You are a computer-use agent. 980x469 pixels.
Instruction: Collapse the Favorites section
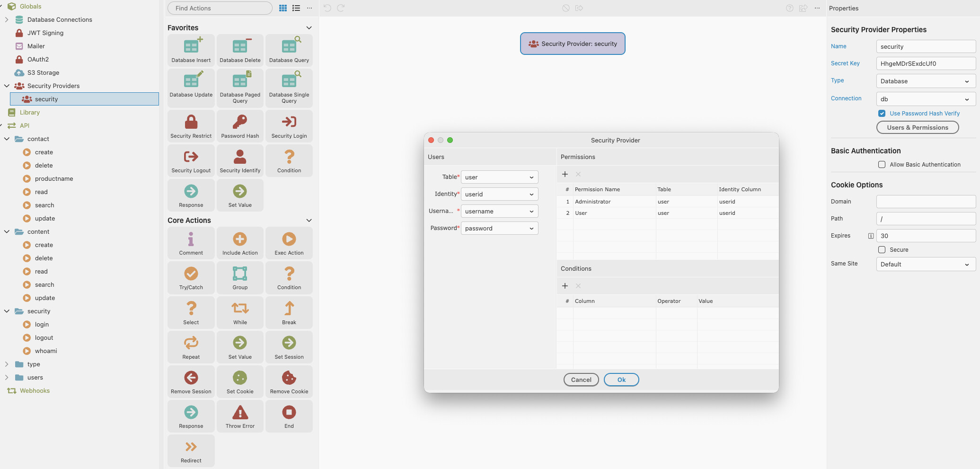click(309, 28)
